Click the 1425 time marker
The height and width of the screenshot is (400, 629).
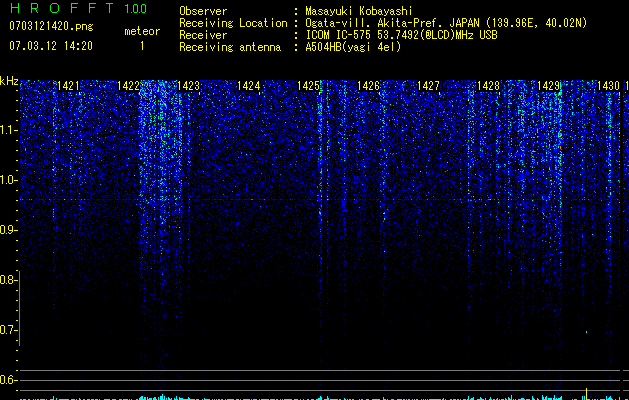pyautogui.click(x=308, y=86)
